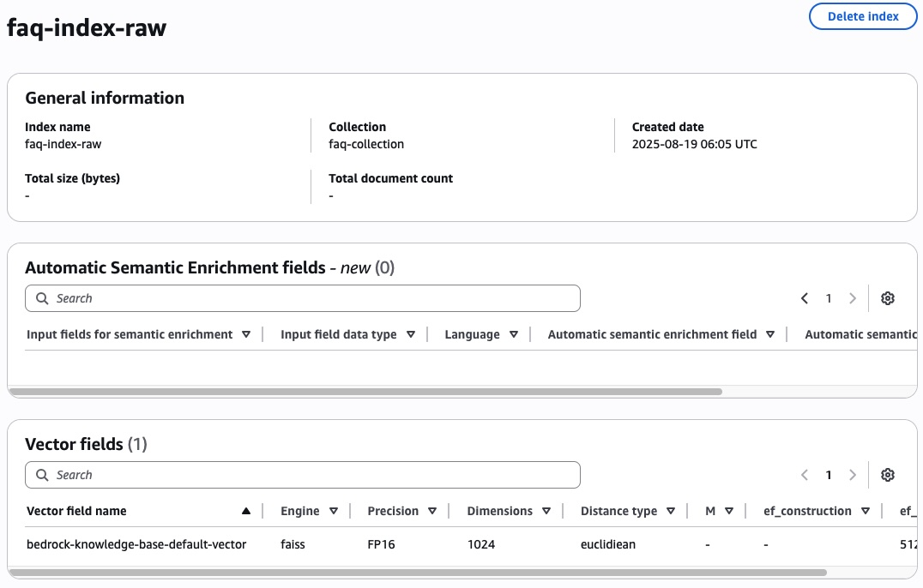Sort by Vector field name ascending arrow
Viewport: 923px width, 588px height.
[x=246, y=511]
